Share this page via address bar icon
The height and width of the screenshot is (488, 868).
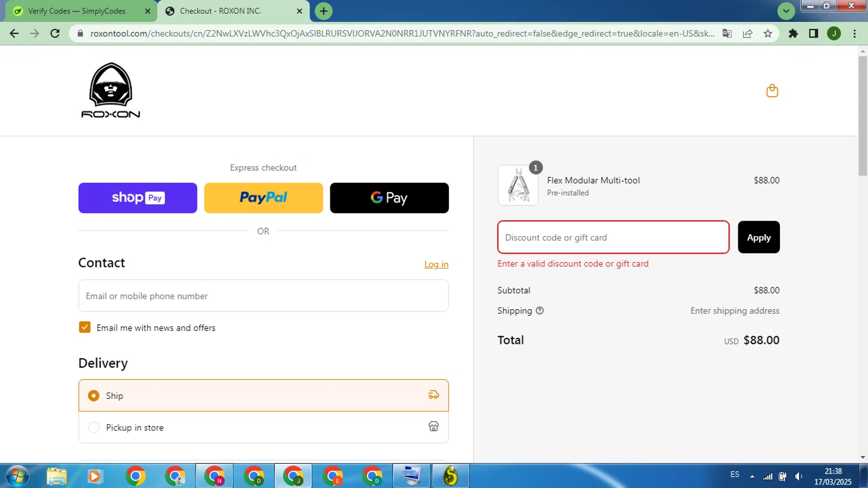748,34
